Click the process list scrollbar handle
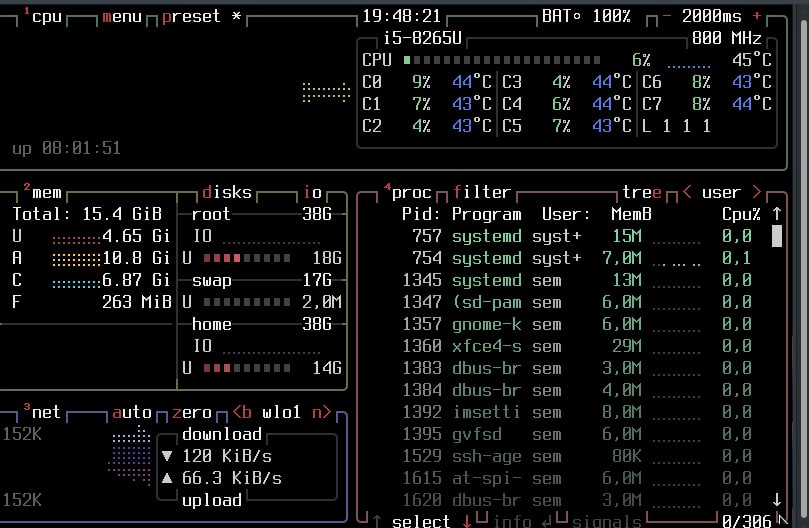The height and width of the screenshot is (528, 809). click(776, 236)
